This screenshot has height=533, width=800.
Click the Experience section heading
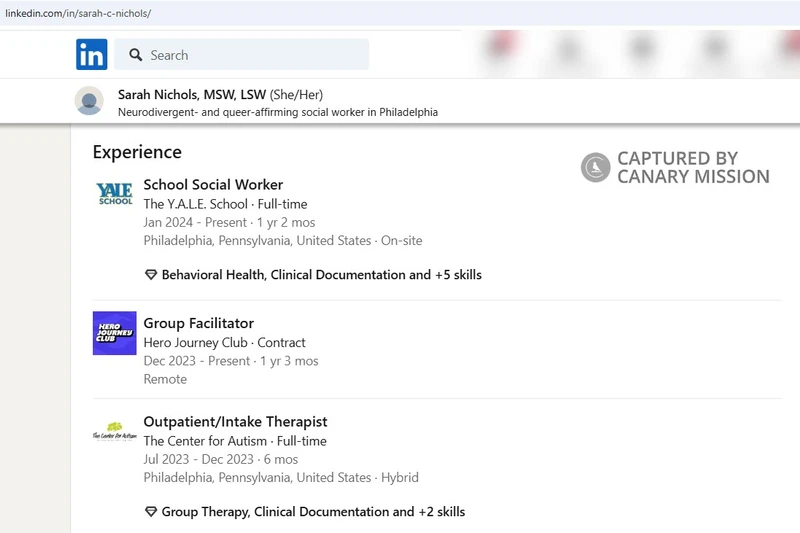pos(137,152)
